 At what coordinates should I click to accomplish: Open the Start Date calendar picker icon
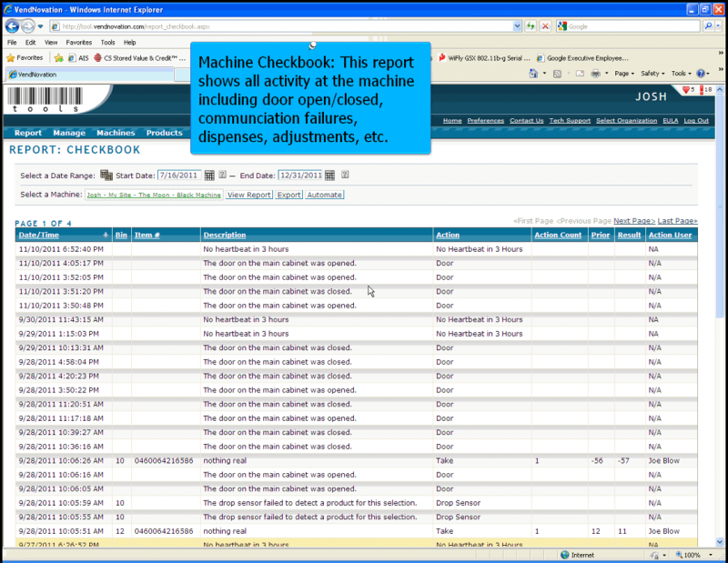point(209,176)
